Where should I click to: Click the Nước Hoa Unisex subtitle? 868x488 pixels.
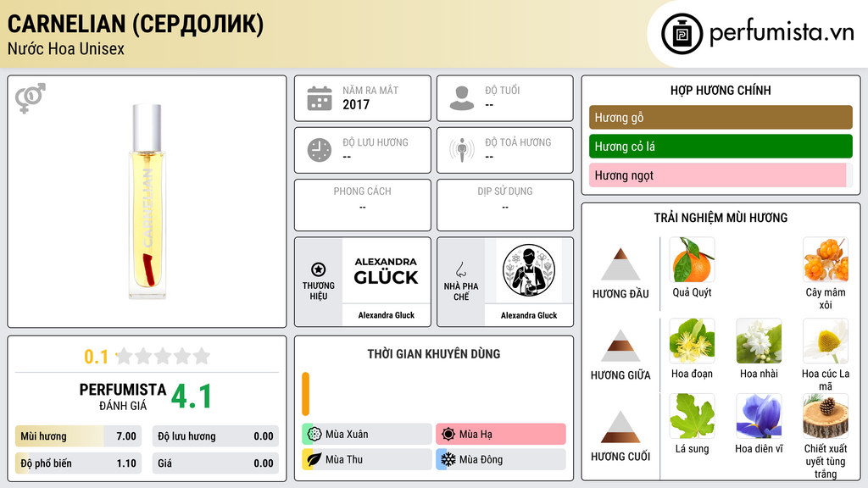(x=66, y=49)
